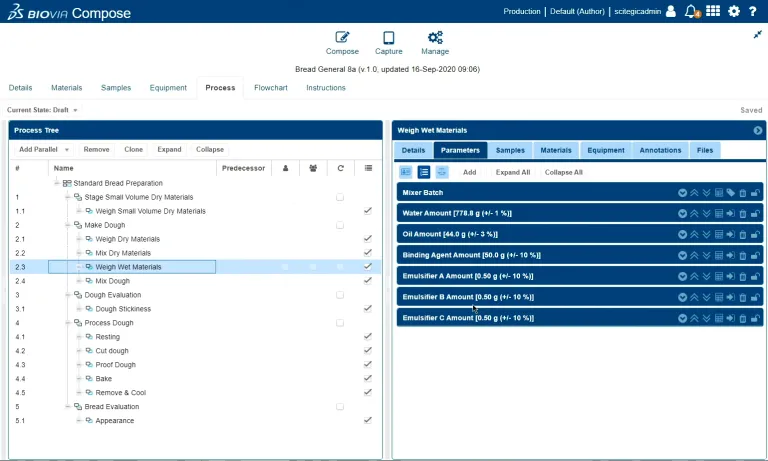Move Binding Agent Amount up with double-chevron
Image resolution: width=768 pixels, height=461 pixels.
pos(695,255)
